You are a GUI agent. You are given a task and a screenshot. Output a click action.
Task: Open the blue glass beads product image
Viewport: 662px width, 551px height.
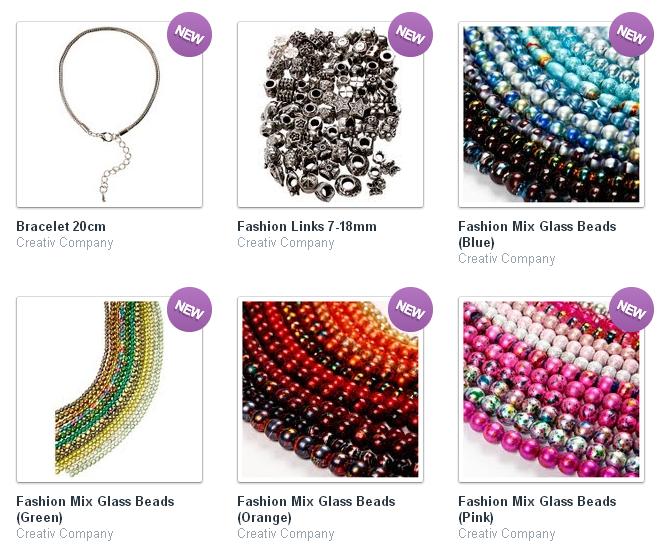pyautogui.click(x=551, y=114)
